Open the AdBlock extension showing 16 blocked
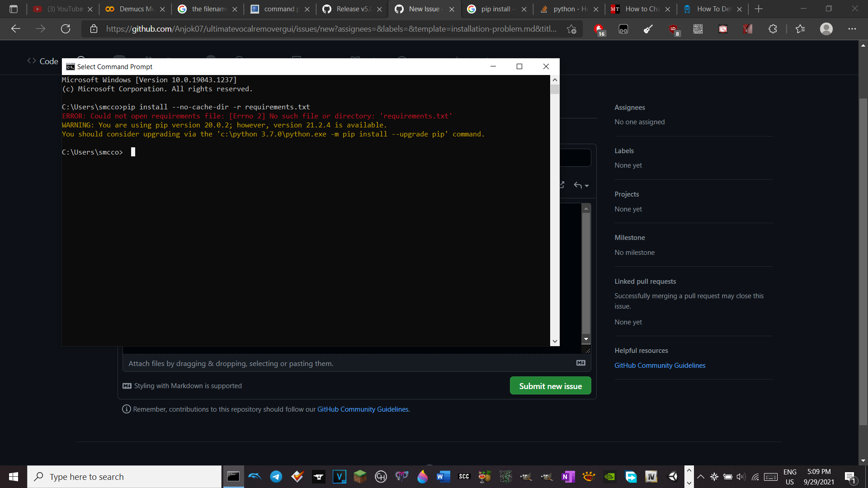 [600, 29]
